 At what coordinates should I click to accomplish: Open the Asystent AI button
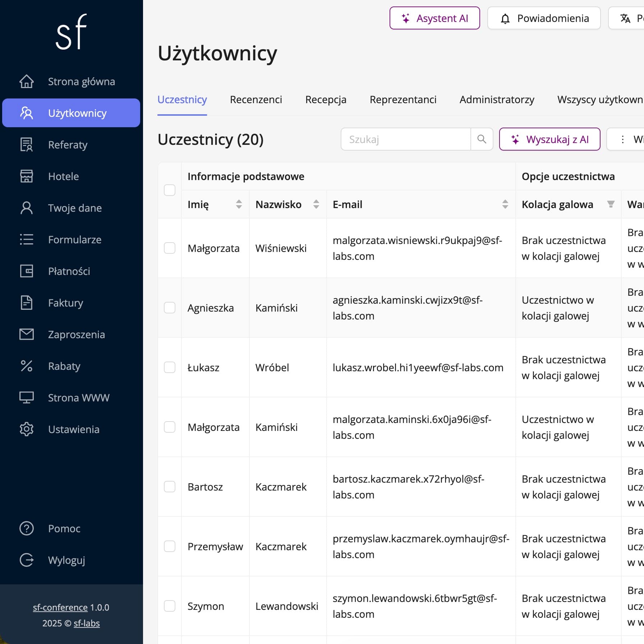434,18
